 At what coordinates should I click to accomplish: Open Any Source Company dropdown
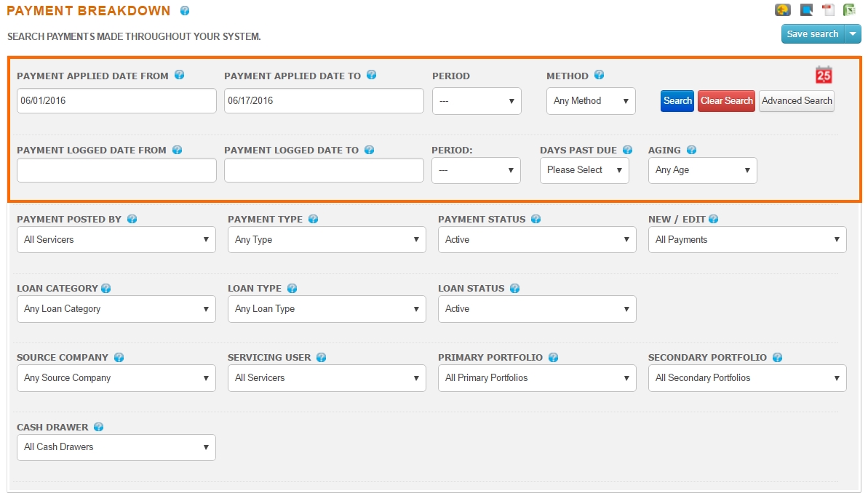(116, 377)
